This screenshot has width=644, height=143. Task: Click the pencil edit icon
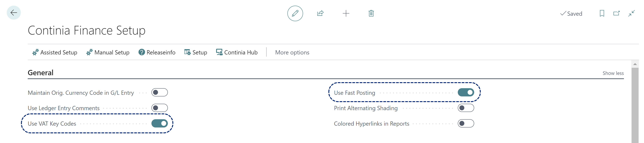(x=295, y=13)
